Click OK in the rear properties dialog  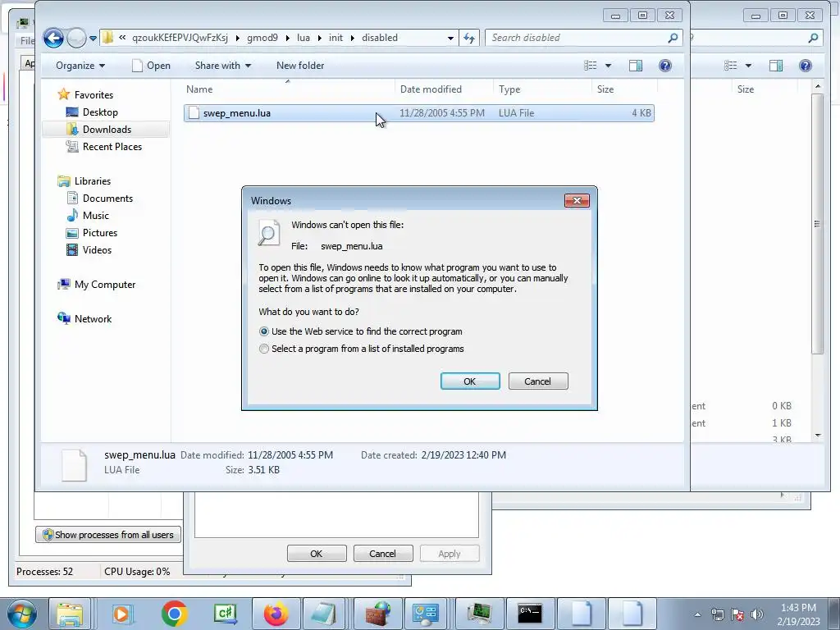click(317, 554)
